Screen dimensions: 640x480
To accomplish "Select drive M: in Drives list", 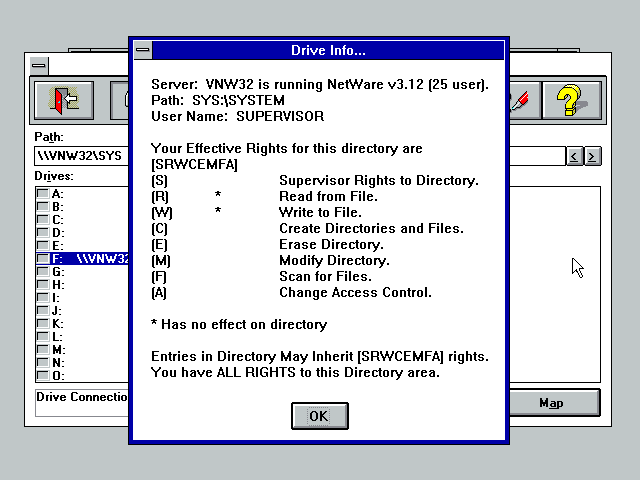I will pos(82,350).
